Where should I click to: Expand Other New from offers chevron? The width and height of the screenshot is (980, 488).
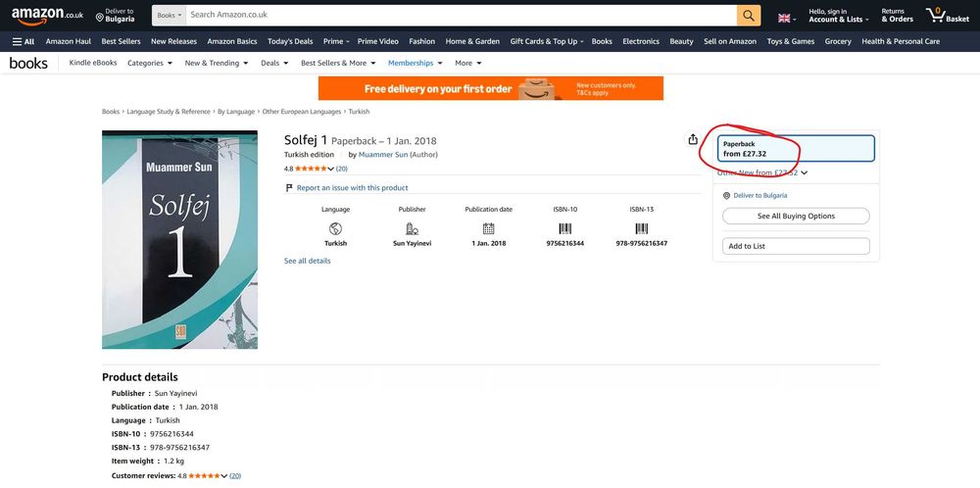point(805,173)
